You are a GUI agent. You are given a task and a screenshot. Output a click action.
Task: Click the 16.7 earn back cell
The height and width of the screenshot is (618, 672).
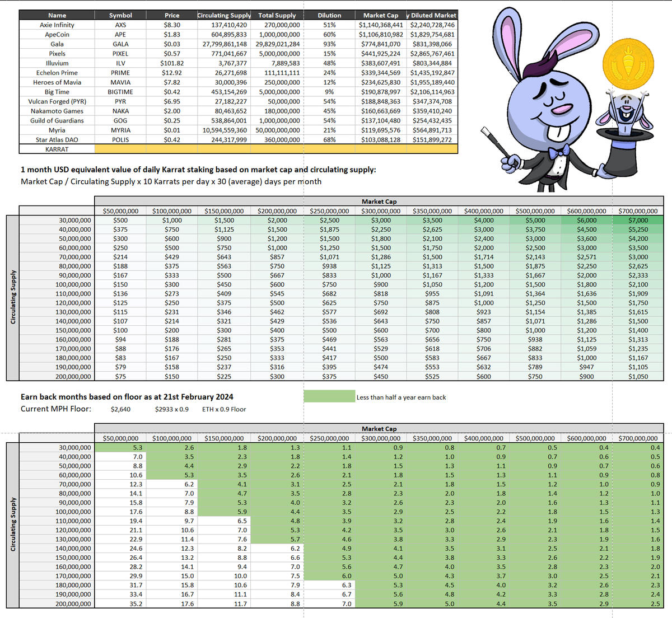point(172,594)
